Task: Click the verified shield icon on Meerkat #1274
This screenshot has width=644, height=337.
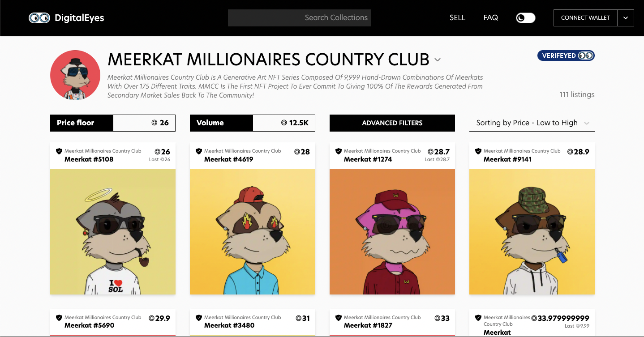Action: click(x=339, y=151)
